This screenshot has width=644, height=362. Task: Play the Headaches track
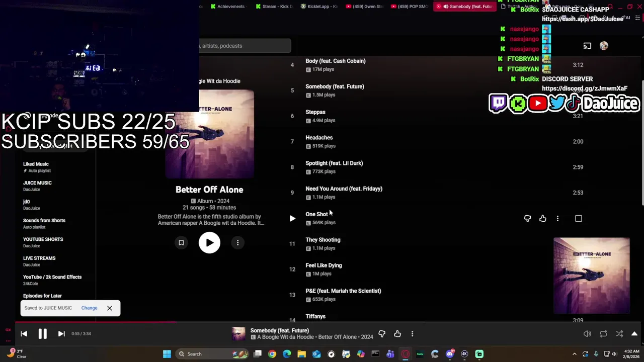[x=319, y=138]
